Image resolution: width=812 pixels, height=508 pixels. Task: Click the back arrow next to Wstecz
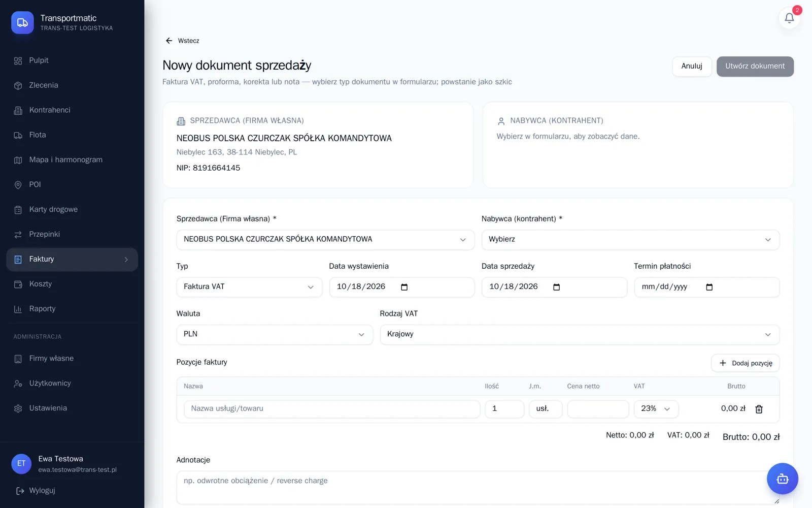pos(169,41)
